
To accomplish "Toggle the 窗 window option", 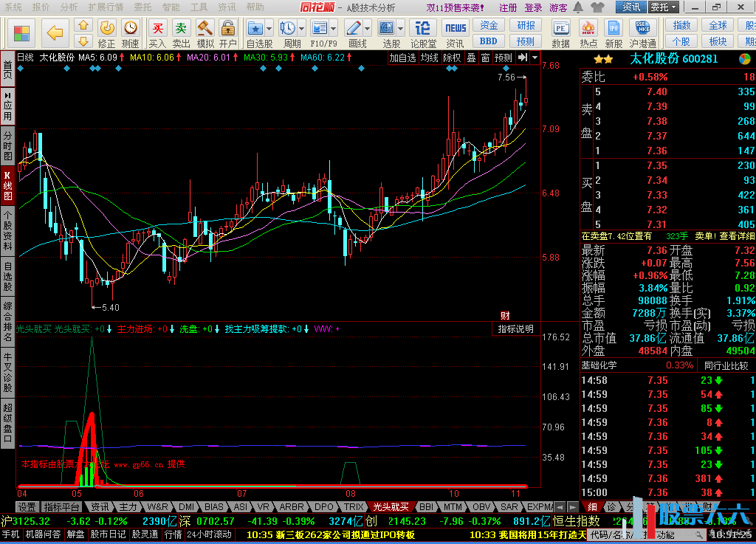I will pos(485,58).
